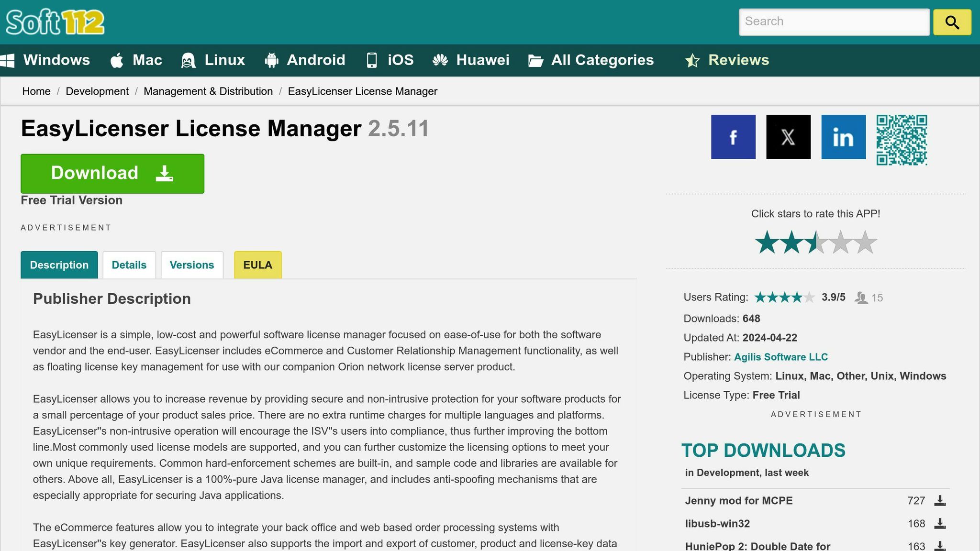
Task: Open the Huawei category
Action: (x=482, y=60)
